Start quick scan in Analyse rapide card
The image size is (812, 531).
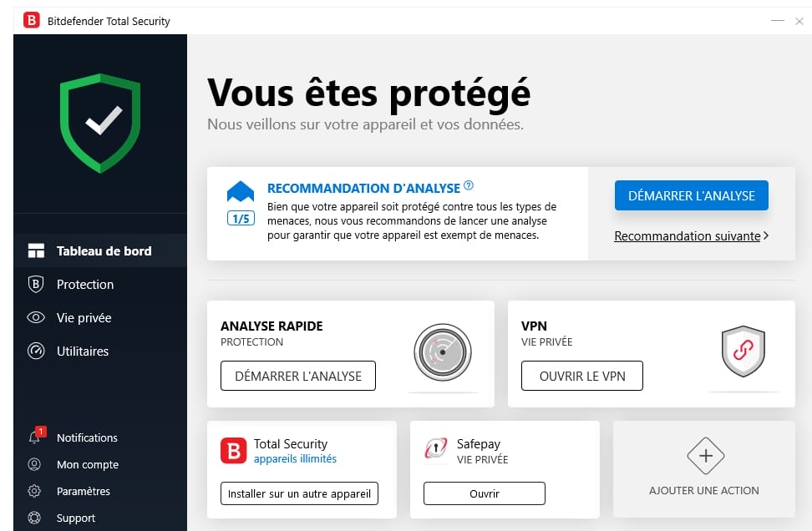[298, 376]
